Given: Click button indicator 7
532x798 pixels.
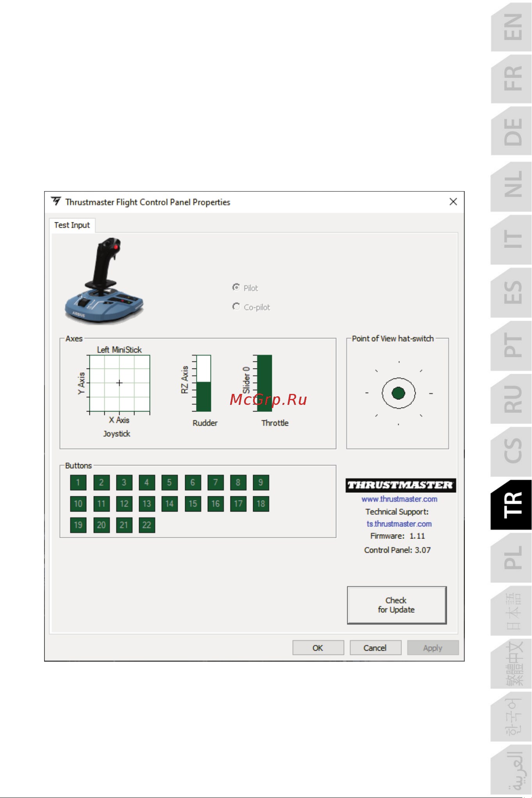Looking at the screenshot, I should 215,483.
